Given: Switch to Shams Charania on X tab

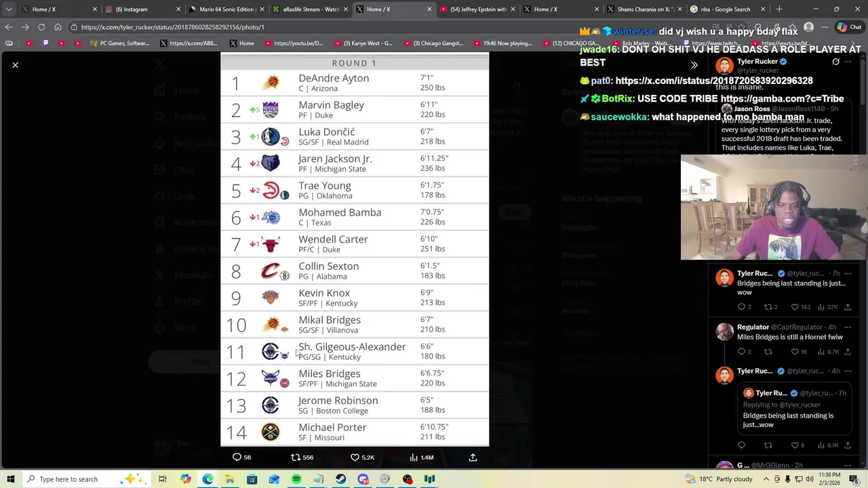Looking at the screenshot, I should (x=644, y=9).
